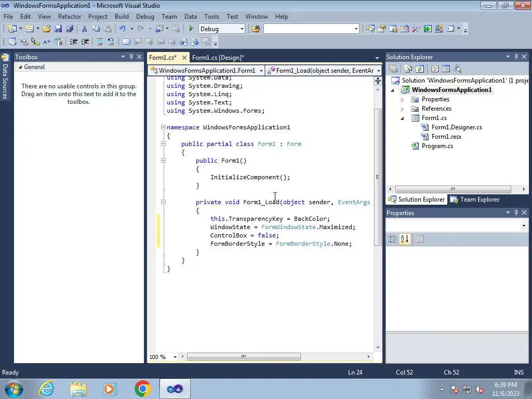Screen dimensions: 532x399
Task: Start debugging with the green play icon
Action: (x=191, y=29)
